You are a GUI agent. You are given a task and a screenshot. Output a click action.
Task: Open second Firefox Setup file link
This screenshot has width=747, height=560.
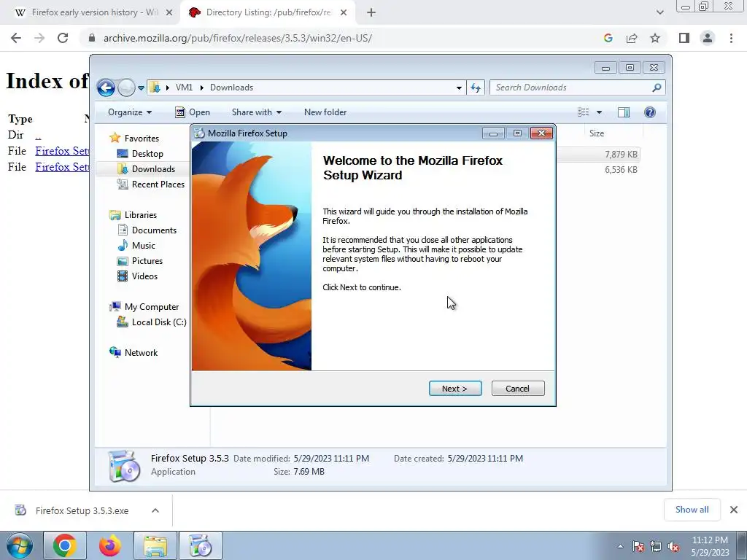[x=62, y=167]
